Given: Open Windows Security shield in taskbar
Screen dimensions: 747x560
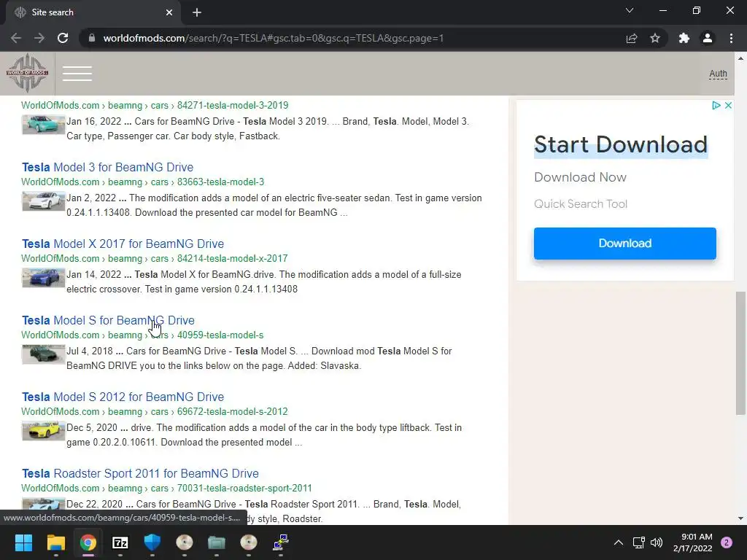Looking at the screenshot, I should pyautogui.click(x=152, y=542).
